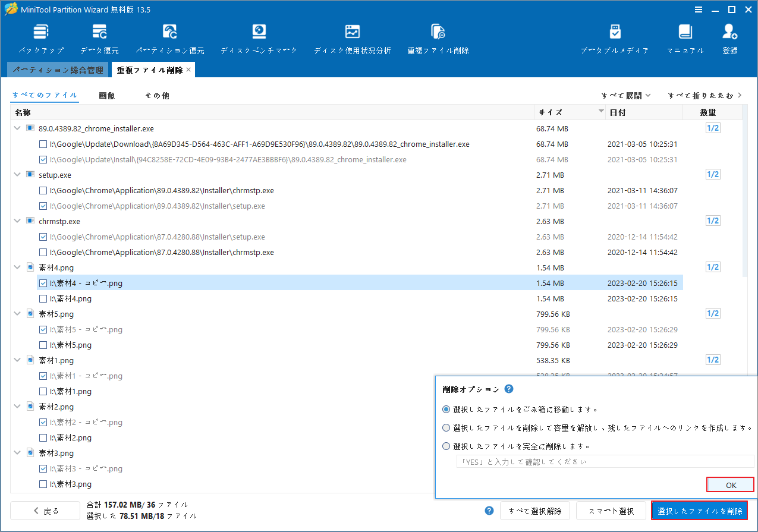This screenshot has height=532, width=758.
Task: Collapse the 89.0.4389.82_chrome_installer.exe group
Action: [17, 127]
